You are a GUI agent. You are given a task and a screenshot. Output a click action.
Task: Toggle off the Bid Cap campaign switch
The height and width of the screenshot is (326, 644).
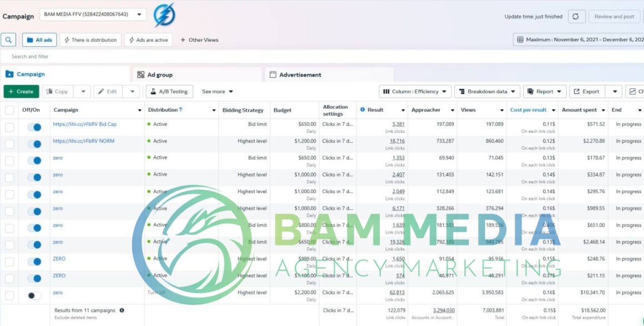[x=34, y=127]
